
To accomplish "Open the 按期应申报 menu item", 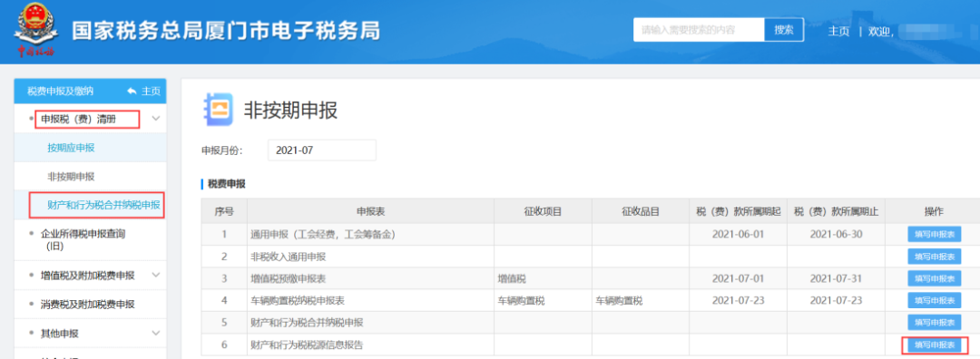I will 71,148.
